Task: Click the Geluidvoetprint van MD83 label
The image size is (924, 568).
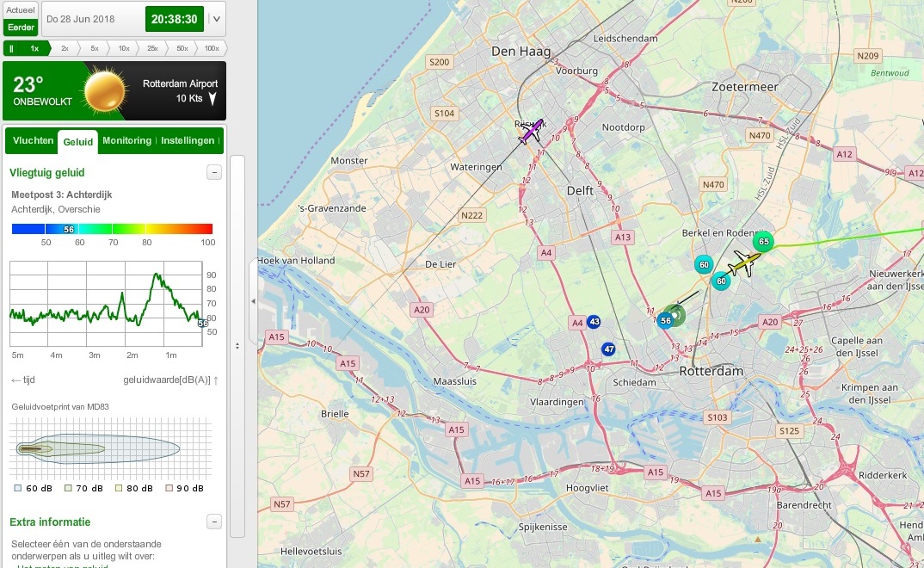Action: point(60,406)
